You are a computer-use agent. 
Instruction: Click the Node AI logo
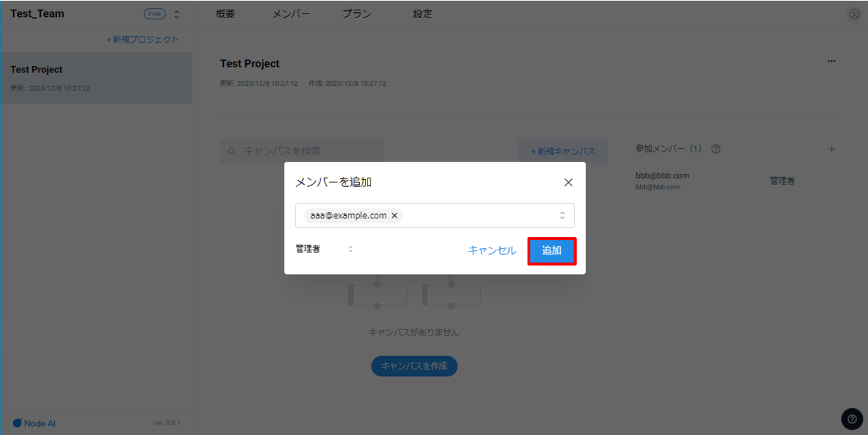point(34,423)
